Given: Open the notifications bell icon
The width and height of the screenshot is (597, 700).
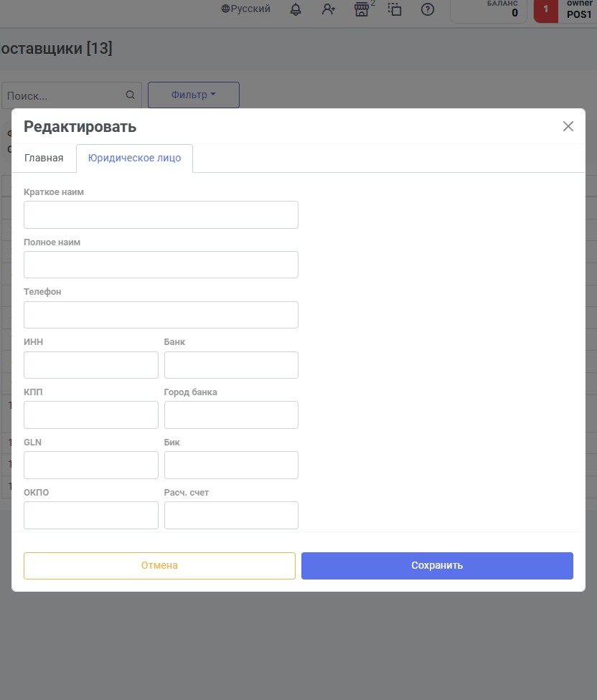Looking at the screenshot, I should point(296,9).
